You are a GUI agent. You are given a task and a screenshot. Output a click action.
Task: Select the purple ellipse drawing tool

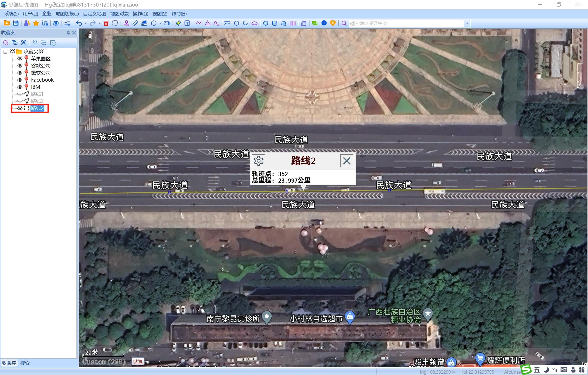[x=255, y=23]
